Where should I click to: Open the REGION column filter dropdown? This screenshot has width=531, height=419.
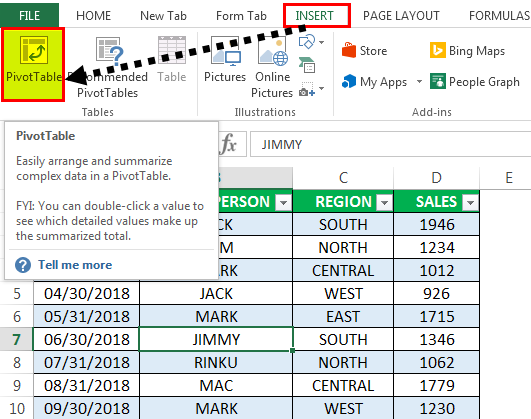pos(384,203)
